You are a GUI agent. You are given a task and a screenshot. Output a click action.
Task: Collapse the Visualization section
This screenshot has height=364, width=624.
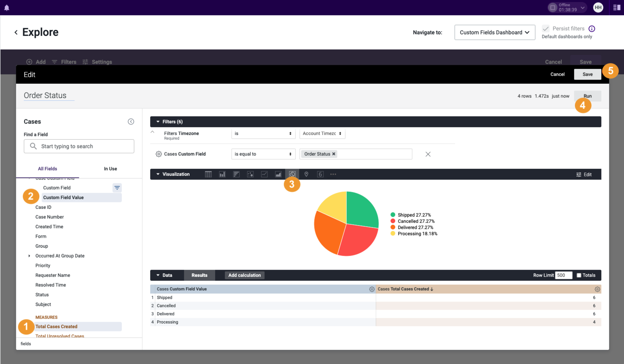[x=158, y=174]
